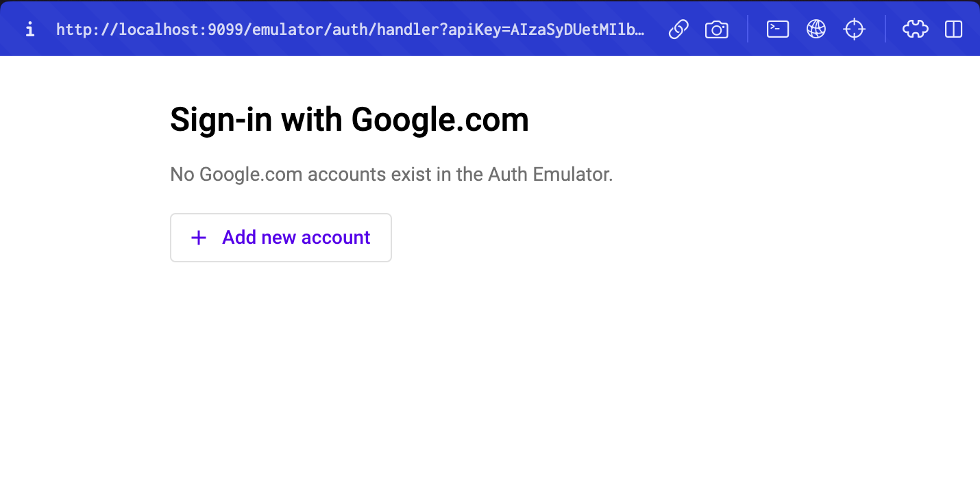Toggle the split panel layout icon

point(953,29)
